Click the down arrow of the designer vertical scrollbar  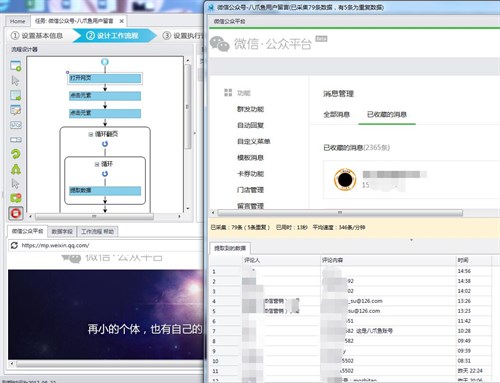(188, 209)
